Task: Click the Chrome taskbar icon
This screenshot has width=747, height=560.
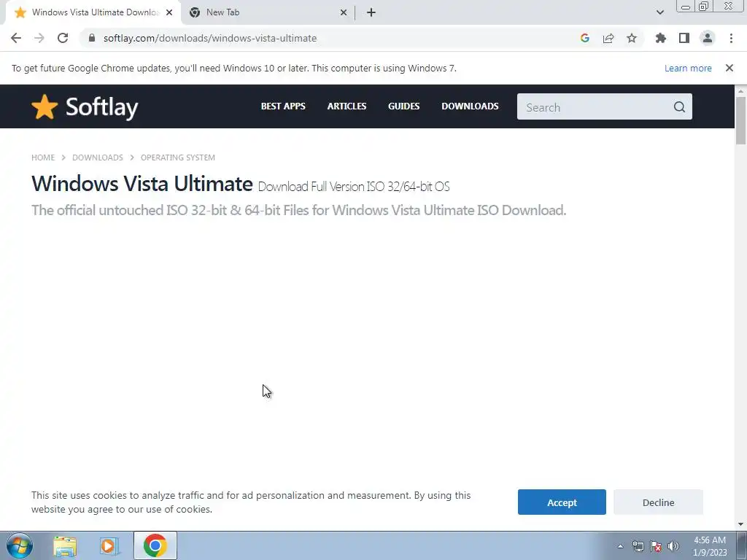Action: [155, 545]
